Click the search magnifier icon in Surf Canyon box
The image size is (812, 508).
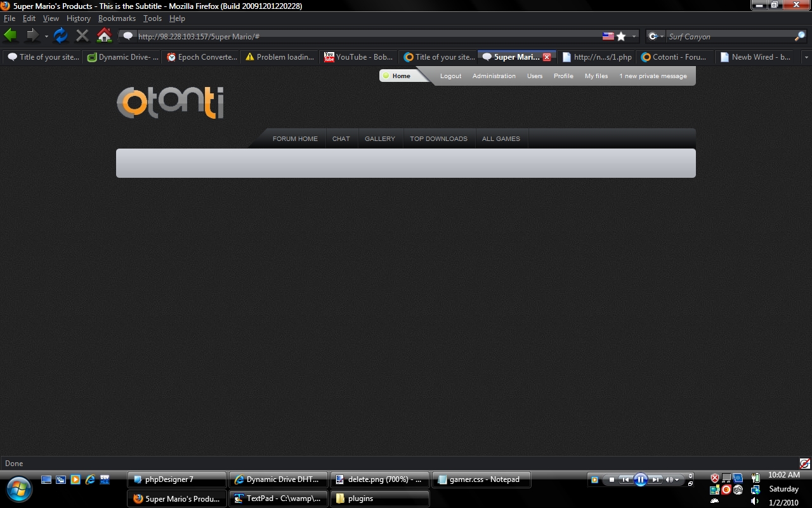click(x=799, y=36)
